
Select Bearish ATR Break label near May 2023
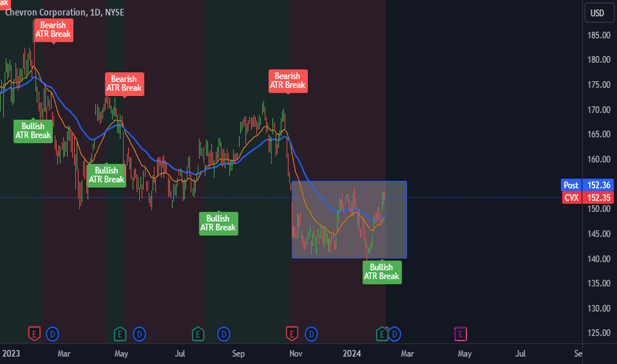tap(124, 83)
